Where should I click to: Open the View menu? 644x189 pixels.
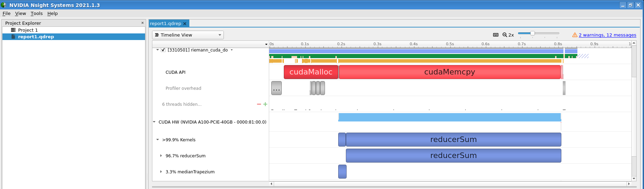coord(21,13)
